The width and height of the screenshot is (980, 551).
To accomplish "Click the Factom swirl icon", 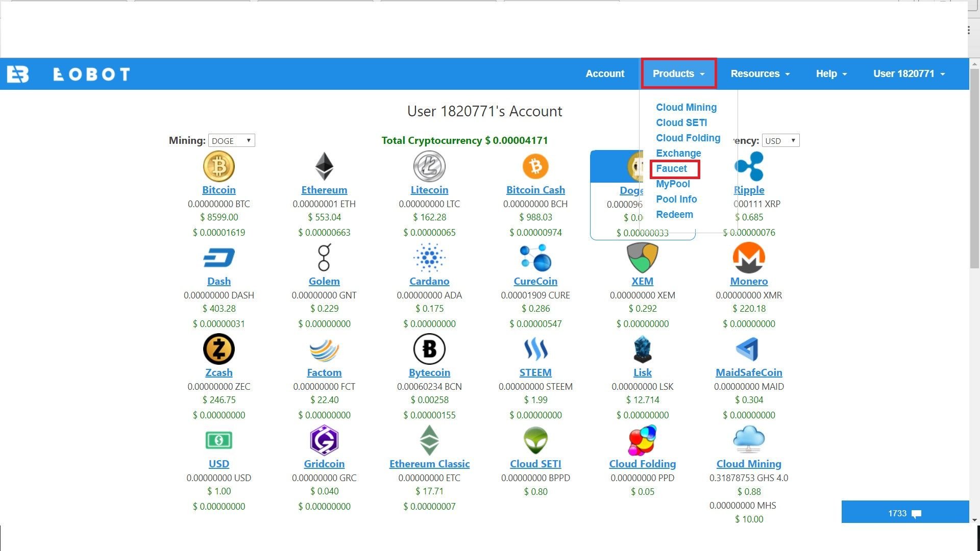I will pyautogui.click(x=324, y=350).
